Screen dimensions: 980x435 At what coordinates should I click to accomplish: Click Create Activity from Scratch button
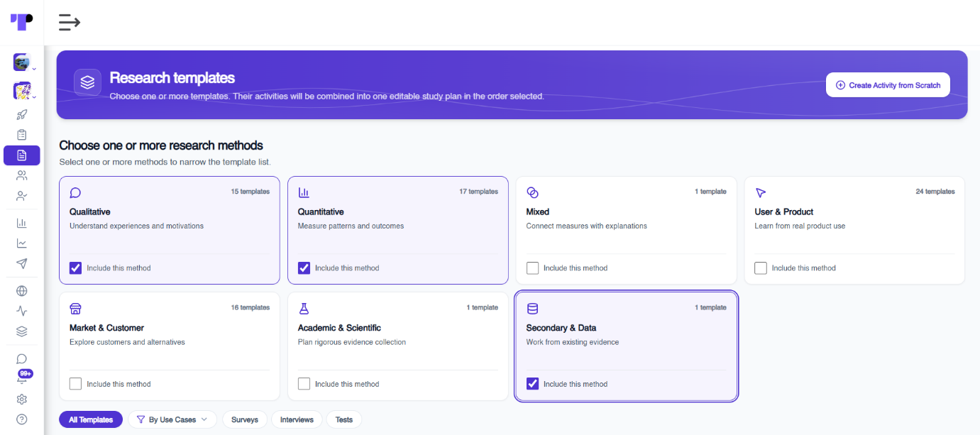pos(888,85)
